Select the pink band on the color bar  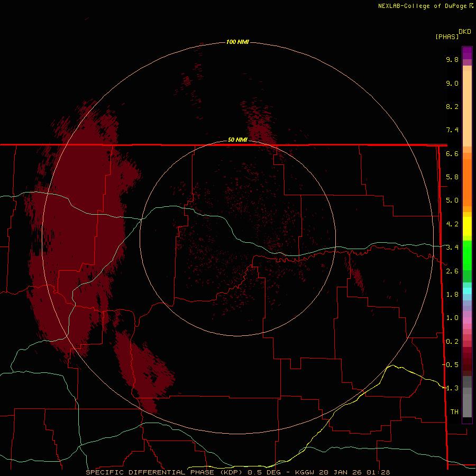(467, 321)
